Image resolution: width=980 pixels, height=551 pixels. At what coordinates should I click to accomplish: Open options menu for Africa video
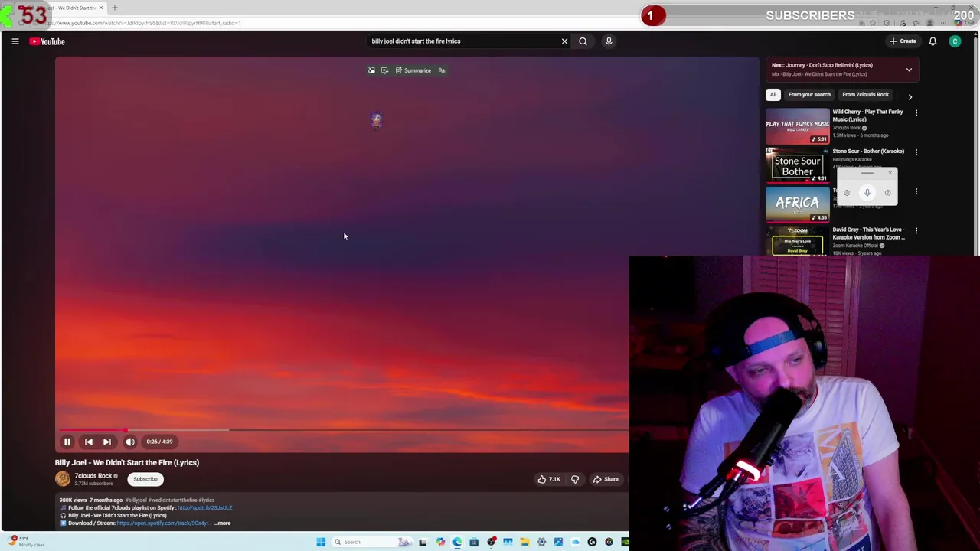click(916, 191)
